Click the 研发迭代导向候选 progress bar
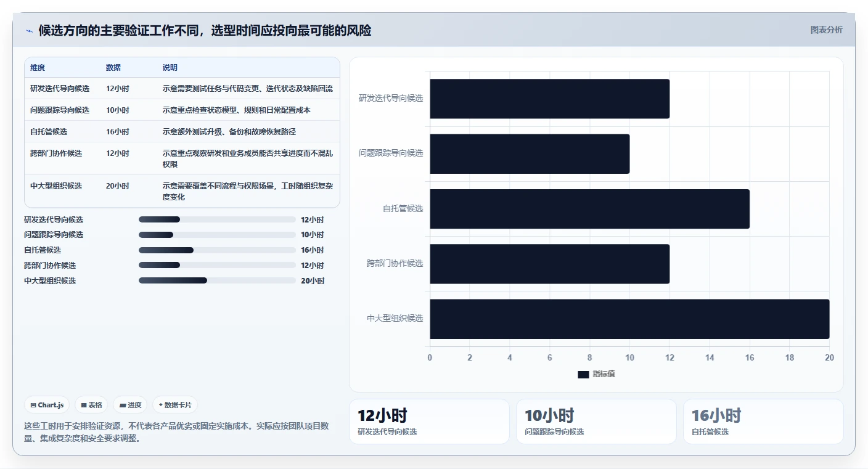This screenshot has height=469, width=868. click(217, 219)
